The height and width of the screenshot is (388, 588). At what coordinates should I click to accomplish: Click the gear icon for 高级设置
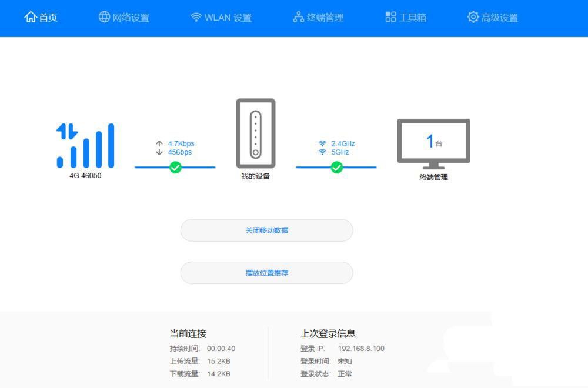473,17
